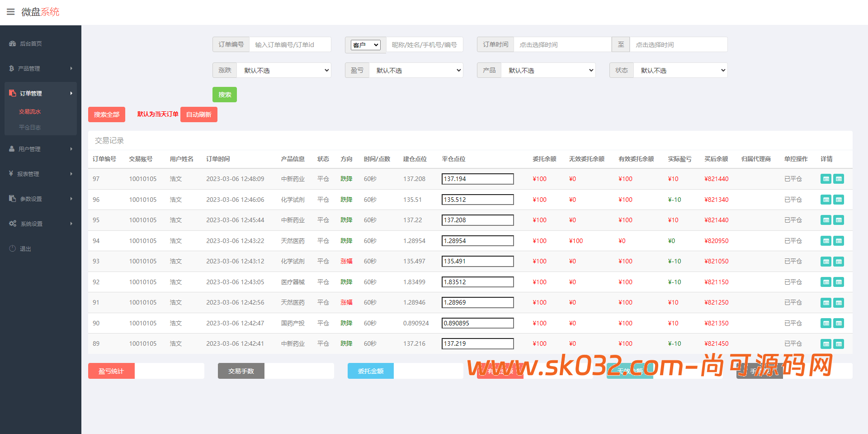Click the 产品管理 bitcoin icon in sidebar
Image resolution: width=868 pixels, height=434 pixels.
coord(11,68)
